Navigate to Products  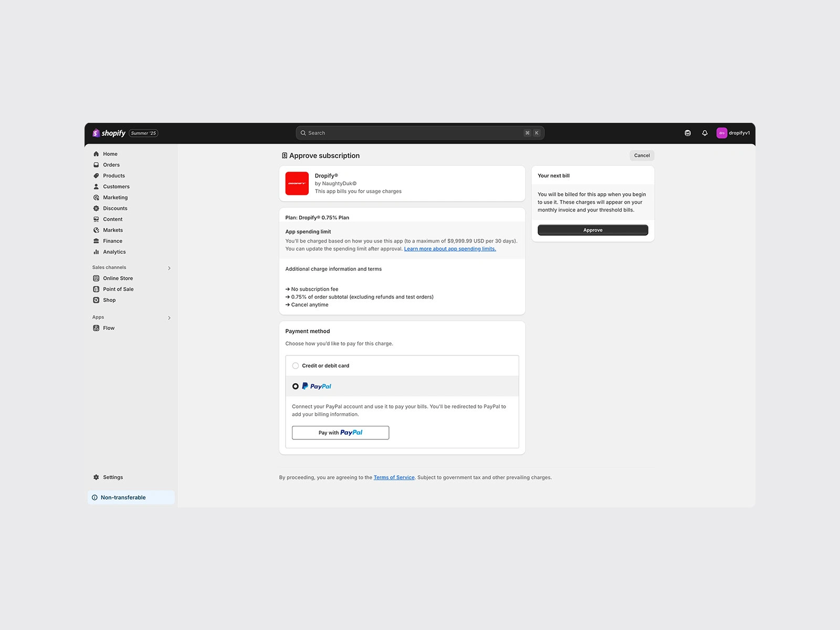tap(114, 176)
